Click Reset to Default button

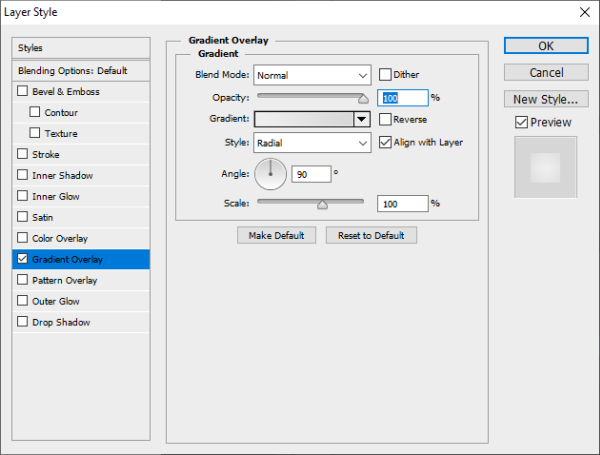(x=371, y=235)
